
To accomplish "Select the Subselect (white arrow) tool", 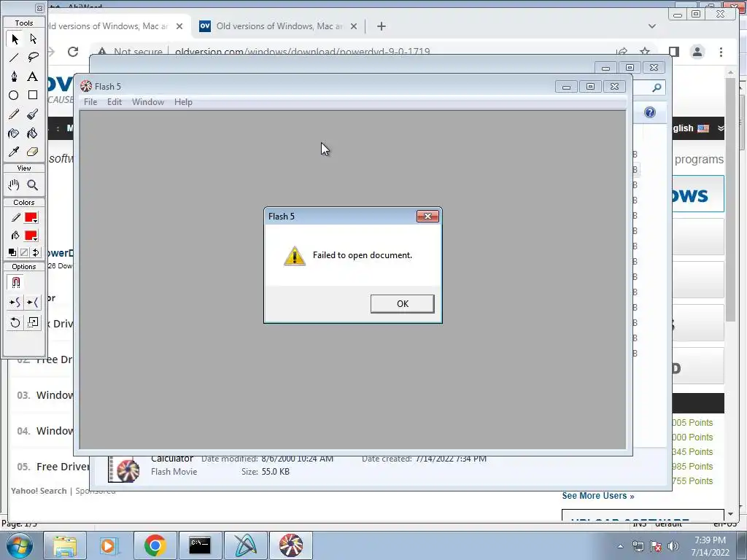I will [x=33, y=39].
